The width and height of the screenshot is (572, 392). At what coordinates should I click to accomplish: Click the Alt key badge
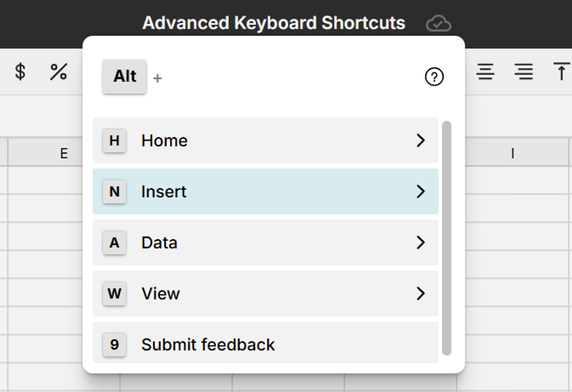click(x=125, y=76)
